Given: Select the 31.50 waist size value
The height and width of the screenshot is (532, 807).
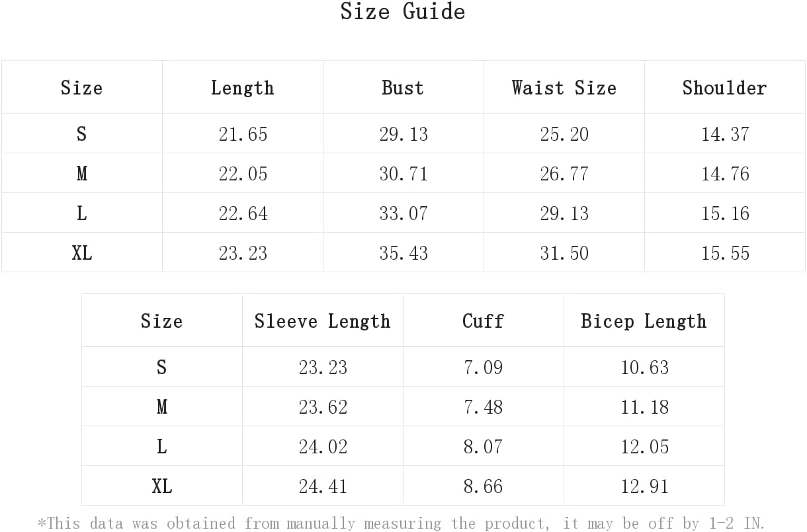Looking at the screenshot, I should (x=564, y=253).
